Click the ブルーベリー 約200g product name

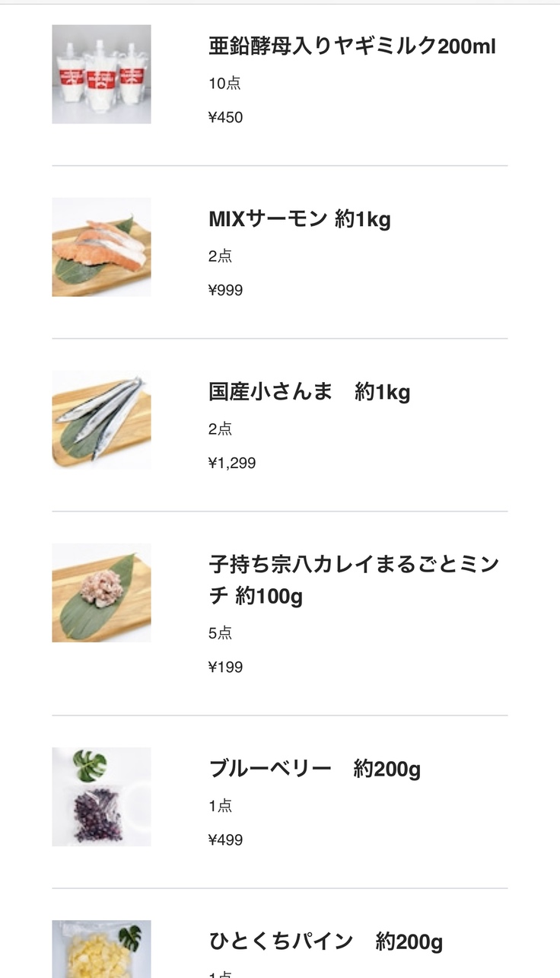coord(315,769)
